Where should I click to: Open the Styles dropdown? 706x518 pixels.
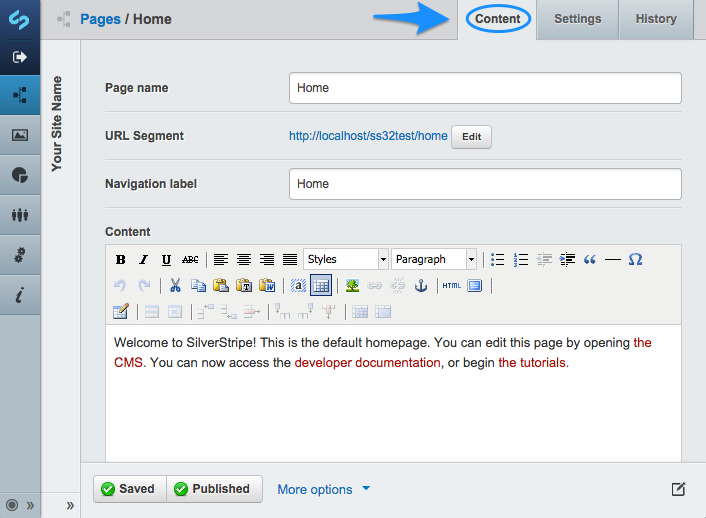click(x=346, y=259)
